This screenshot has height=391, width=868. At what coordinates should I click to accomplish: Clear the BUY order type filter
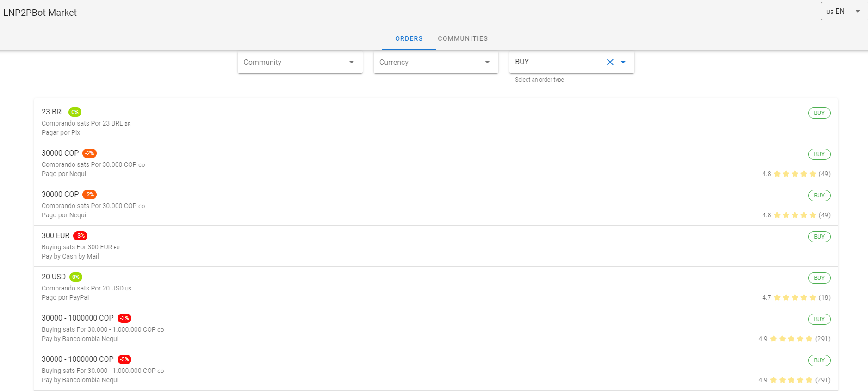click(610, 62)
